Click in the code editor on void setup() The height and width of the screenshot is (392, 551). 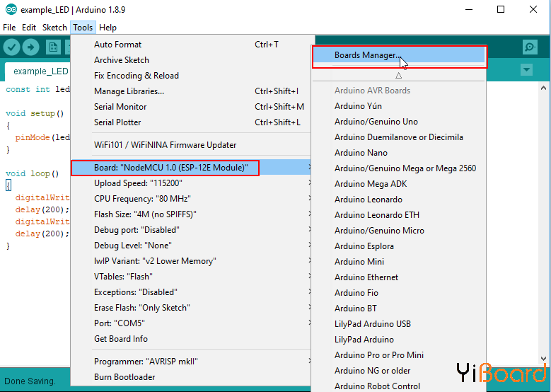(x=35, y=113)
